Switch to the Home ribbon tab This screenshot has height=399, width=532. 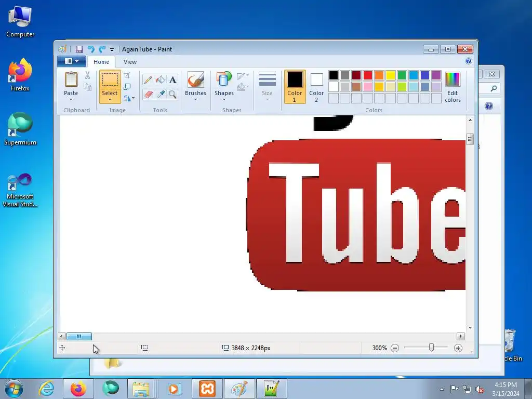(x=101, y=62)
